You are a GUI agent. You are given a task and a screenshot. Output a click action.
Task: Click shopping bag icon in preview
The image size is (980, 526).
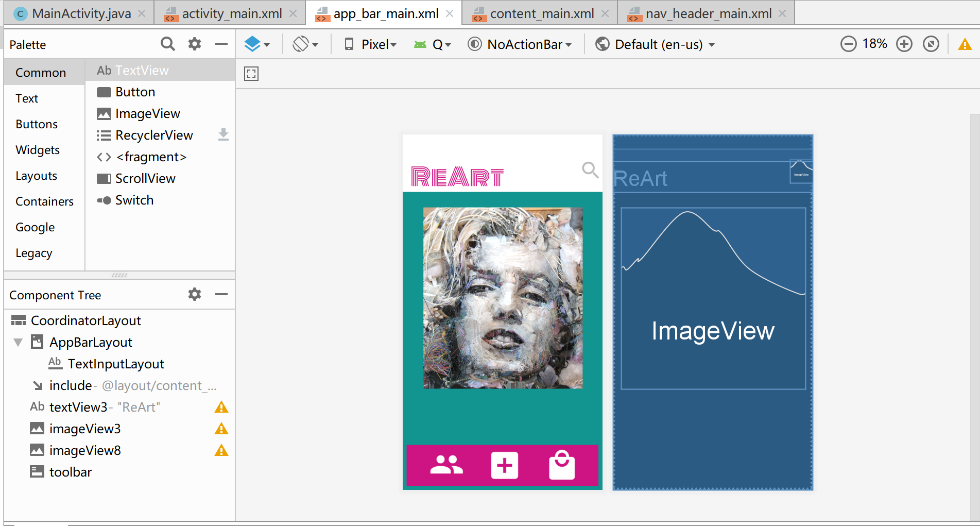562,465
